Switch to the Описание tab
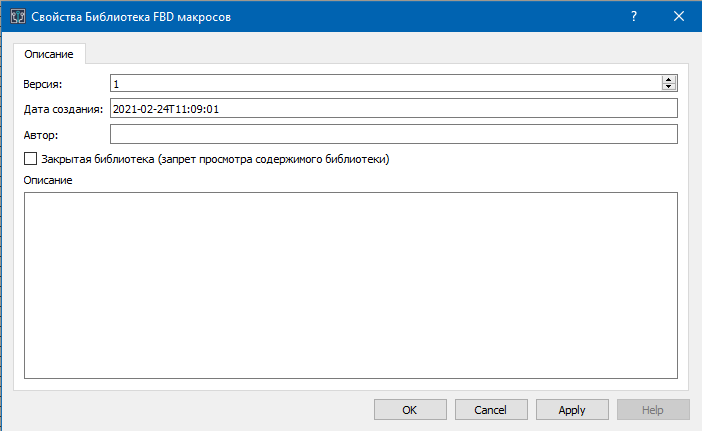 click(x=49, y=55)
